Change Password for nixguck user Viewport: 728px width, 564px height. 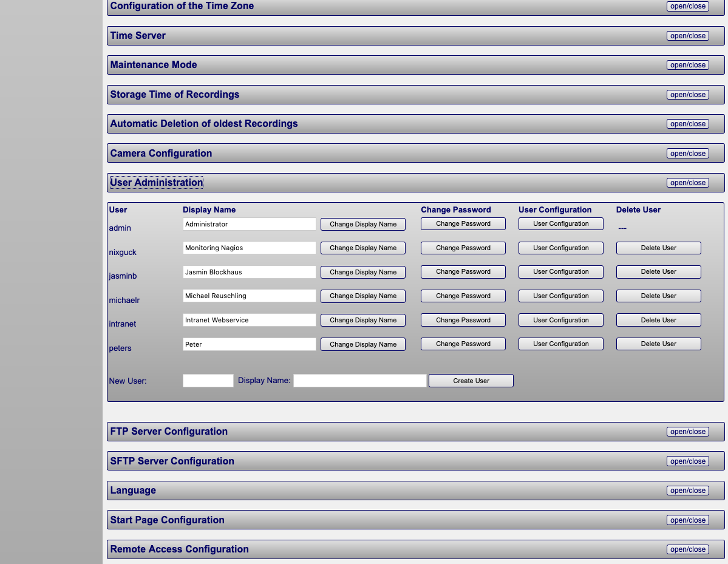click(x=463, y=248)
